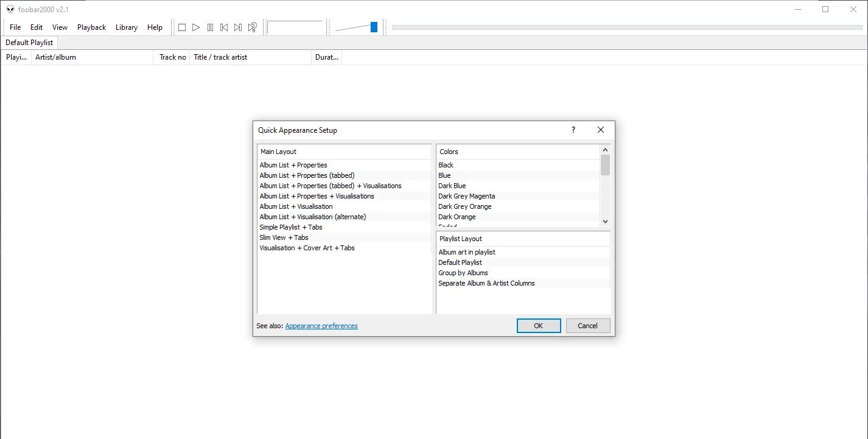Cancel the Quick Appearance Setup
Viewport: 868px width, 439px height.
(x=587, y=326)
